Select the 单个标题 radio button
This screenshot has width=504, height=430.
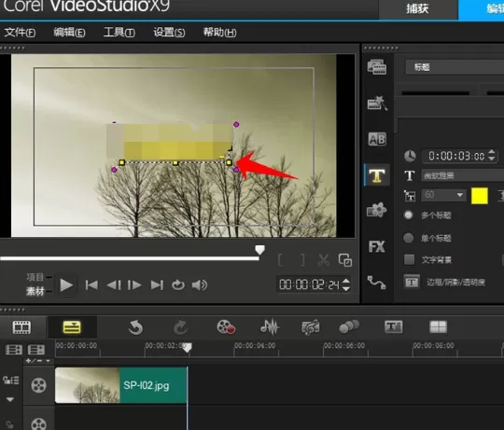pyautogui.click(x=408, y=238)
